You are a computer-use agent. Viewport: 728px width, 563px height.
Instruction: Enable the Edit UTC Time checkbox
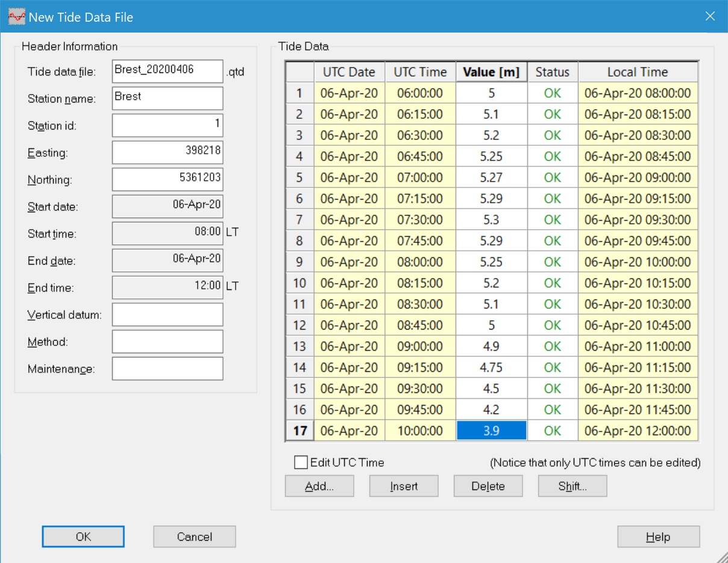click(x=301, y=462)
